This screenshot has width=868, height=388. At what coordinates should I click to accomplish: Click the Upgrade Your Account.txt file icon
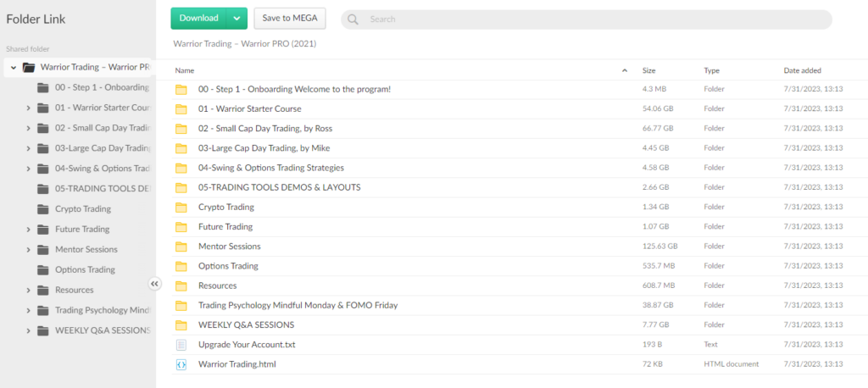click(181, 345)
